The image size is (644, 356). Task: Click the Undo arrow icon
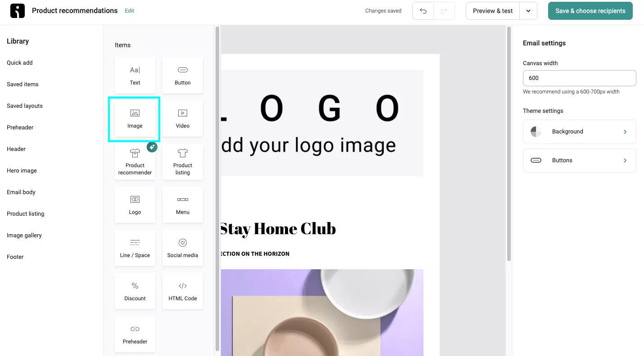point(423,10)
